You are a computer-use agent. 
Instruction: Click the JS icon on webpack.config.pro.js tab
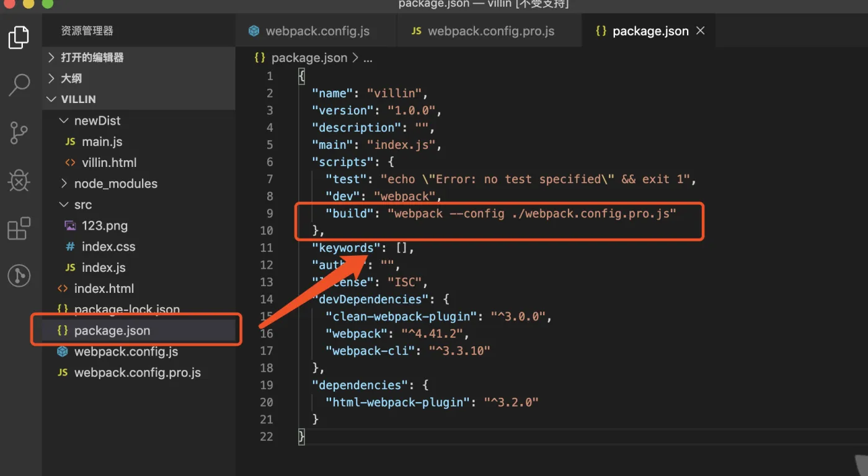click(417, 31)
